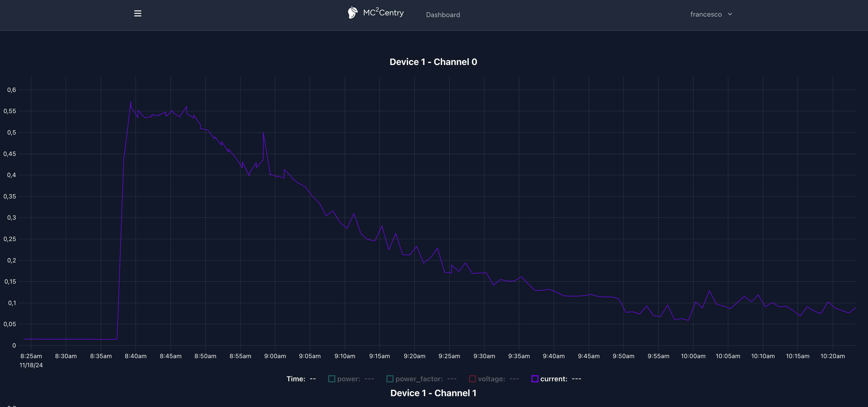Click the 0,3 y-axis label
Viewport: 868px width, 407px height.
(12, 218)
